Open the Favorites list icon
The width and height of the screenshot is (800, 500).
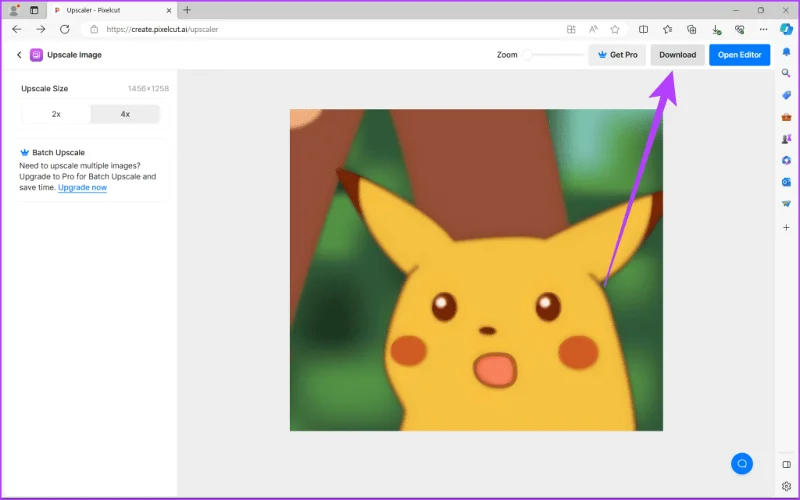[667, 30]
